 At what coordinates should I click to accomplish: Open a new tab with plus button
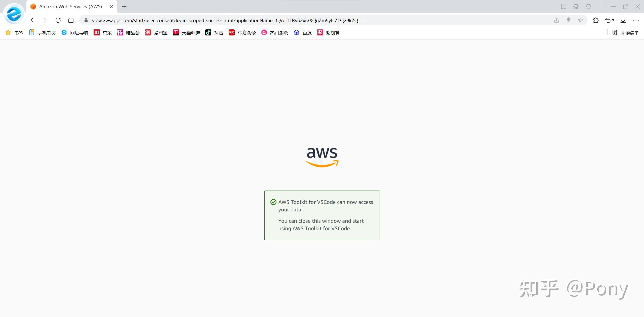pos(124,7)
